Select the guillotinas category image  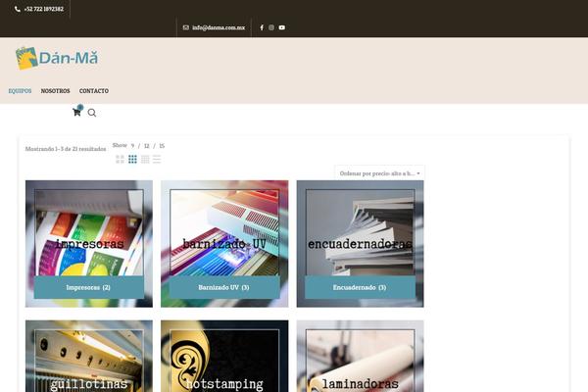coord(89,357)
